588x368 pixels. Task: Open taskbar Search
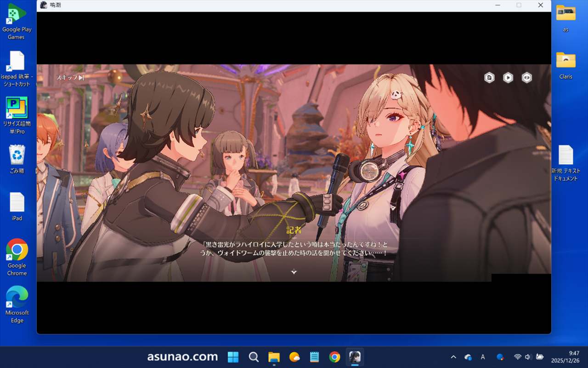point(254,357)
